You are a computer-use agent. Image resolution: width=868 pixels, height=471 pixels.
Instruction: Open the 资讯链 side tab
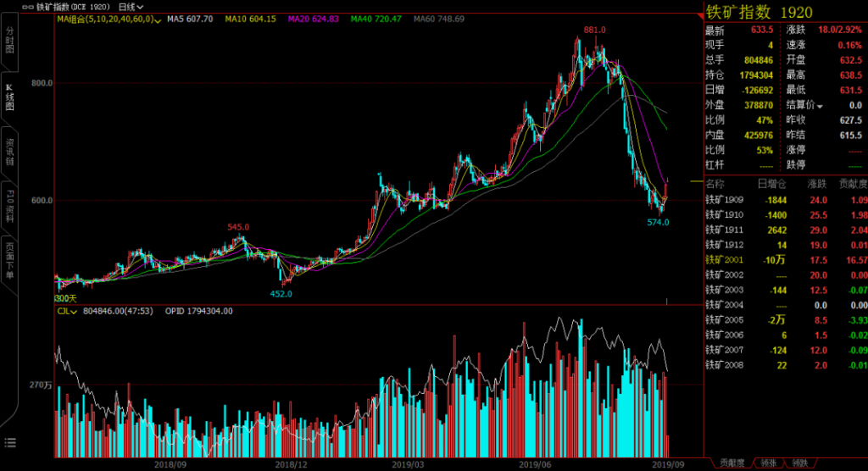click(10, 152)
